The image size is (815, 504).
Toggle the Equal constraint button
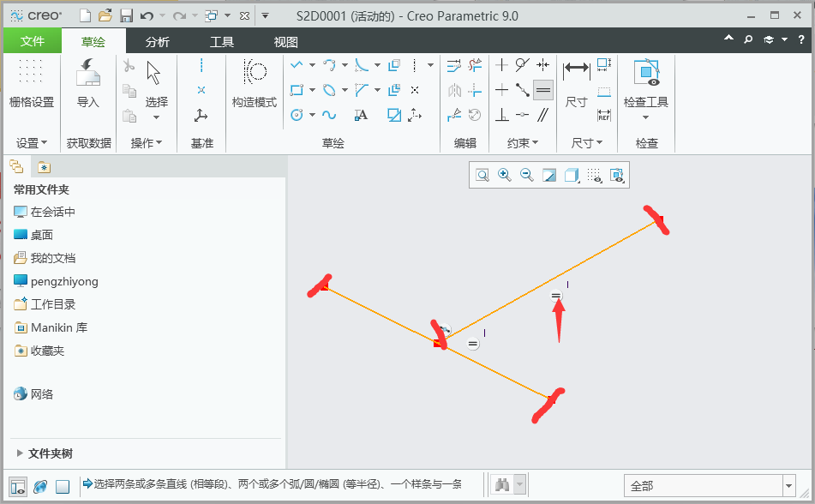(x=543, y=90)
